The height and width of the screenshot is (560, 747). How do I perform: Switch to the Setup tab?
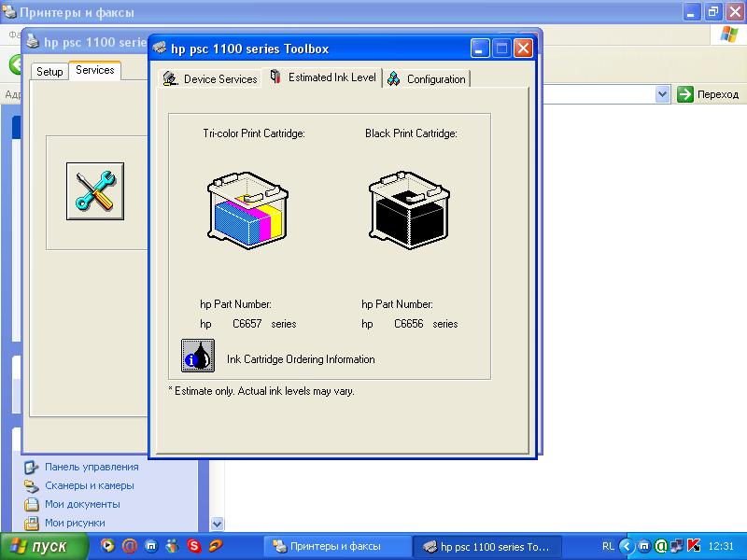49,72
